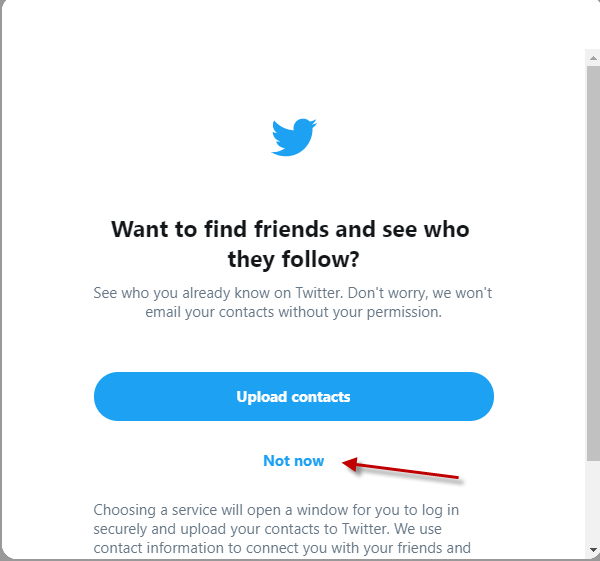The width and height of the screenshot is (600, 561).
Task: Click the scrollbar down arrow
Action: 593,550
